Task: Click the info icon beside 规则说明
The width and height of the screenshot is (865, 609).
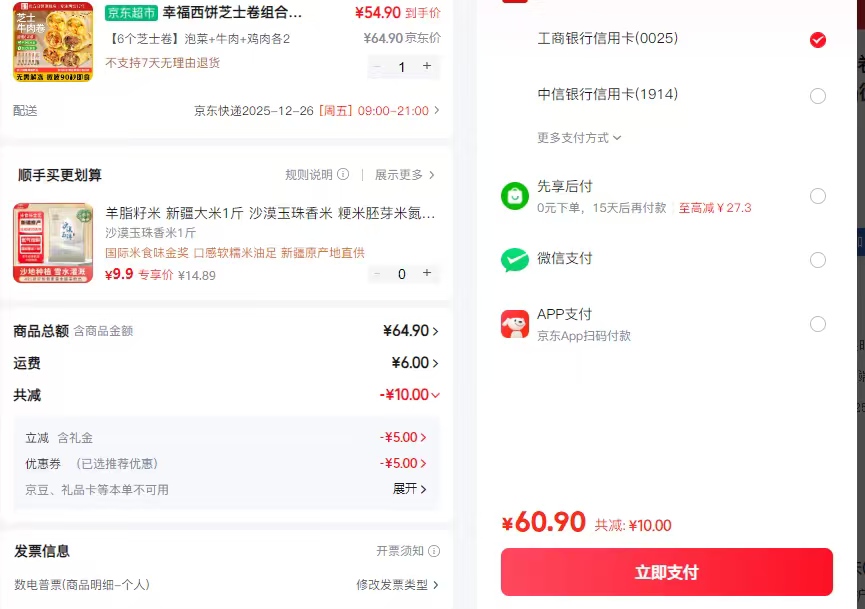Action: (x=343, y=175)
